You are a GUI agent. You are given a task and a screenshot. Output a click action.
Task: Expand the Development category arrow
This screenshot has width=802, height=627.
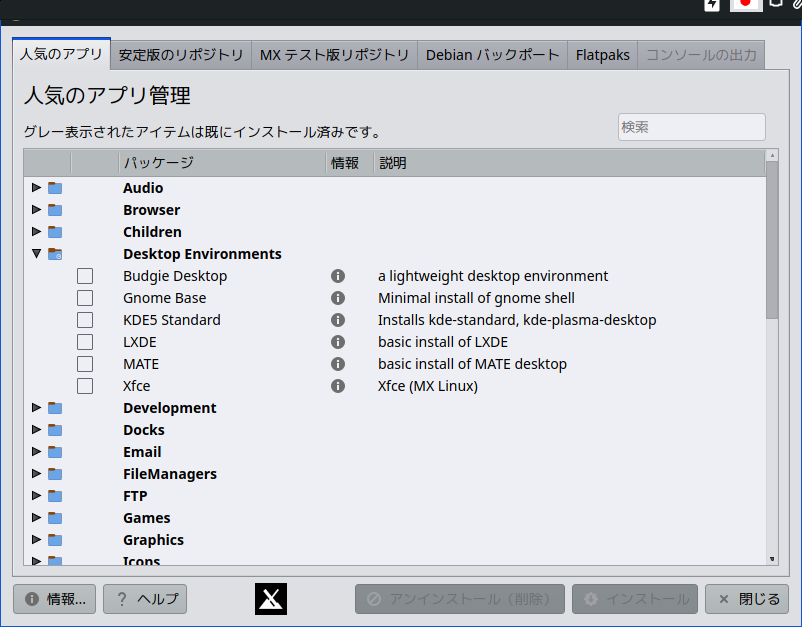click(36, 408)
